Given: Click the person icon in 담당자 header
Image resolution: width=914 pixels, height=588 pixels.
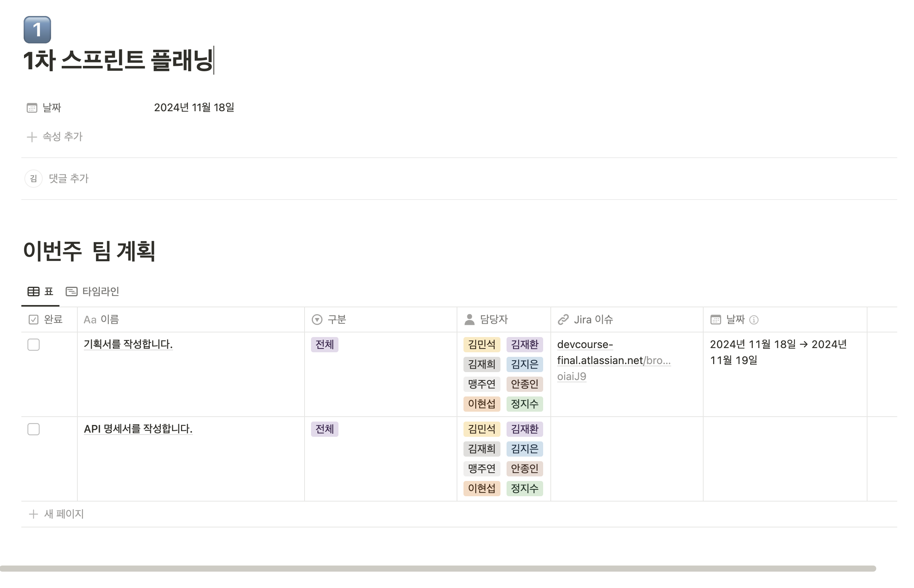Looking at the screenshot, I should click(x=469, y=320).
